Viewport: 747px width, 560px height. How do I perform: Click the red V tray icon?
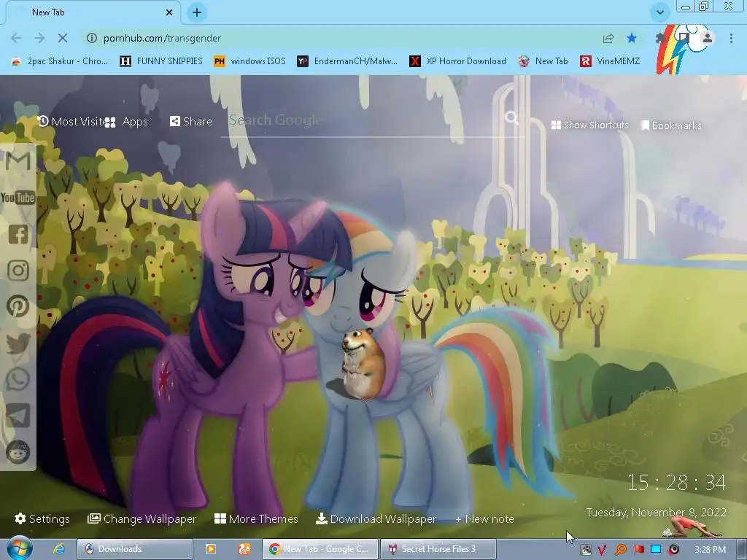[x=602, y=550]
